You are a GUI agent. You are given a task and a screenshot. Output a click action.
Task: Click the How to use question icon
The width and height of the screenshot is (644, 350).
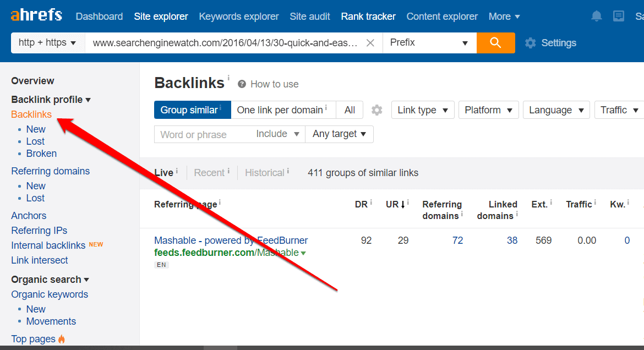pyautogui.click(x=242, y=84)
